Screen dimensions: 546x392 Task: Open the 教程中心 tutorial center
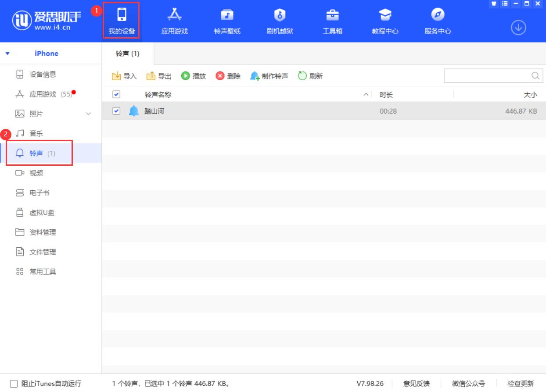click(x=385, y=21)
